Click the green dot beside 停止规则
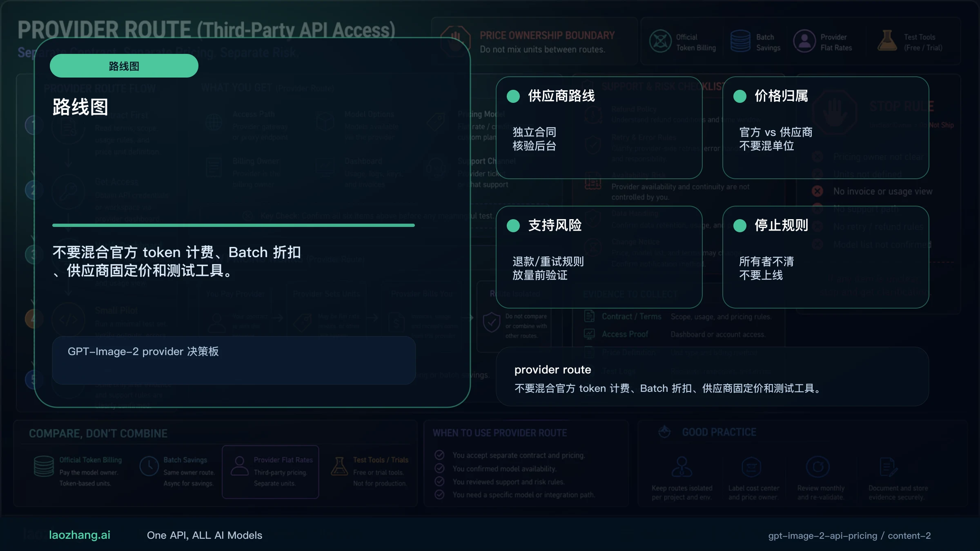980x551 pixels. pos(740,226)
